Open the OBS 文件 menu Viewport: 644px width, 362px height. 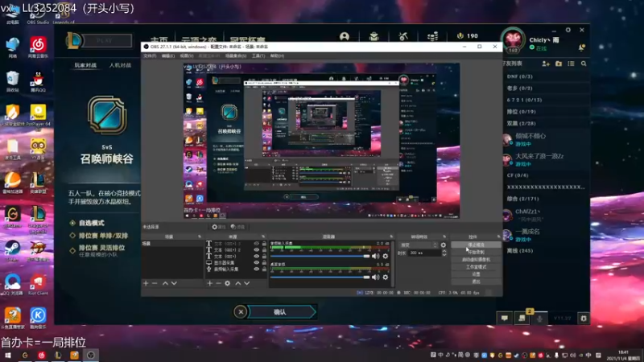pos(150,56)
